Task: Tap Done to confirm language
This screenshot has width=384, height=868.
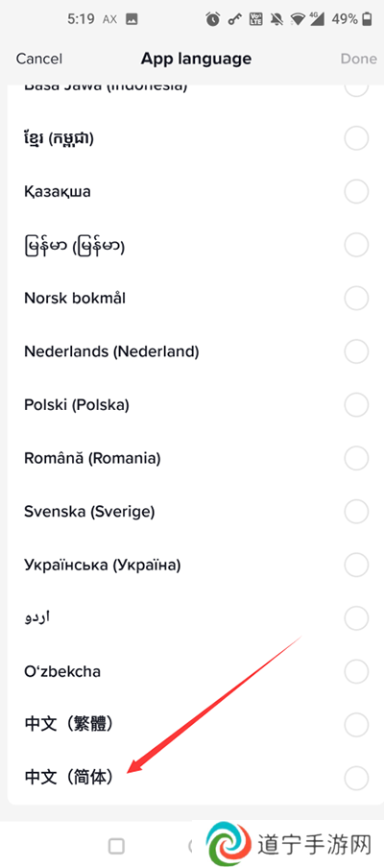Action: click(x=358, y=59)
